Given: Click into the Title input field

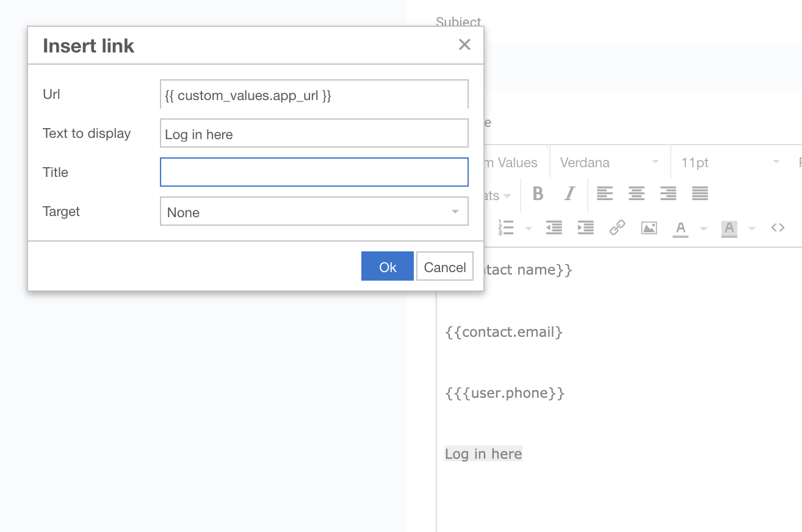Looking at the screenshot, I should tap(314, 173).
